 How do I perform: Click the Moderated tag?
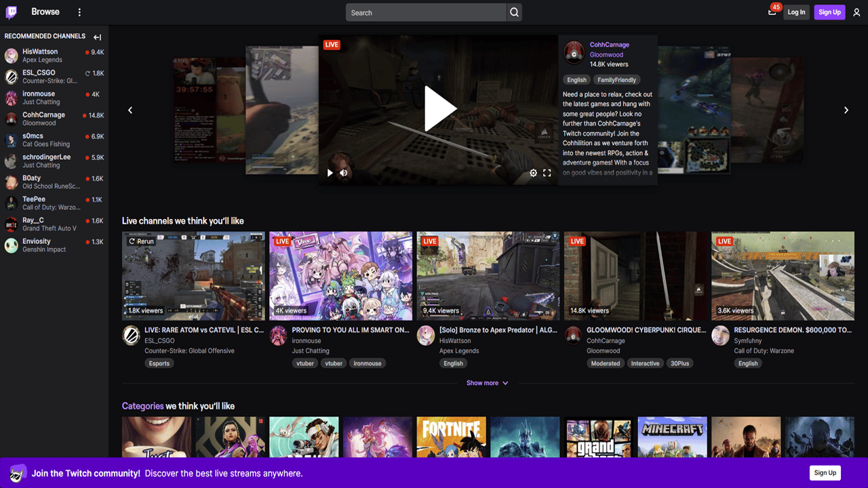pyautogui.click(x=606, y=363)
